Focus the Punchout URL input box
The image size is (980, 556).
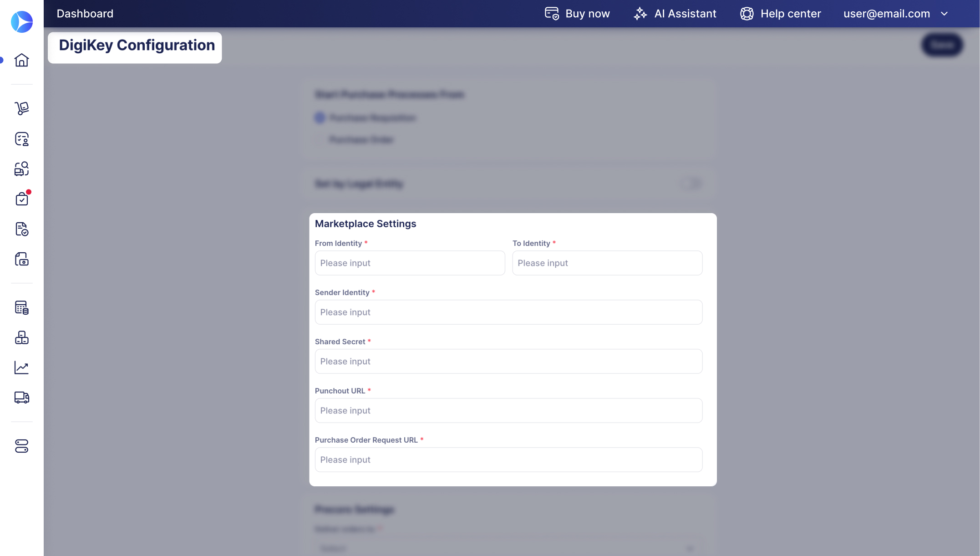pos(508,410)
